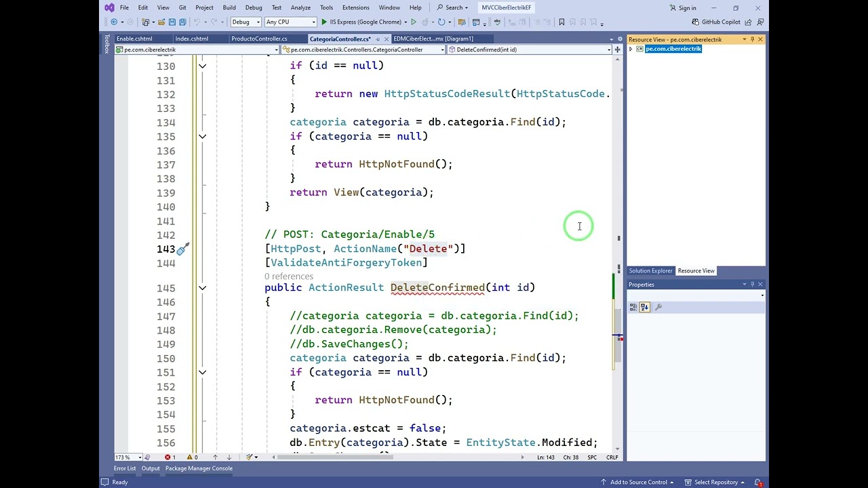The width and height of the screenshot is (868, 488).
Task: Open the Analyze menu
Action: 300,7
